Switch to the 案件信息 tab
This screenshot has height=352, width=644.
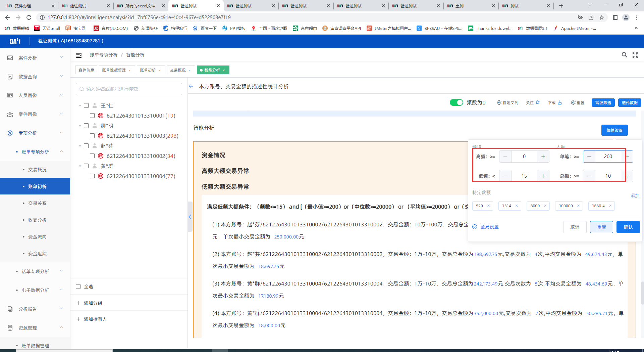tap(86, 70)
